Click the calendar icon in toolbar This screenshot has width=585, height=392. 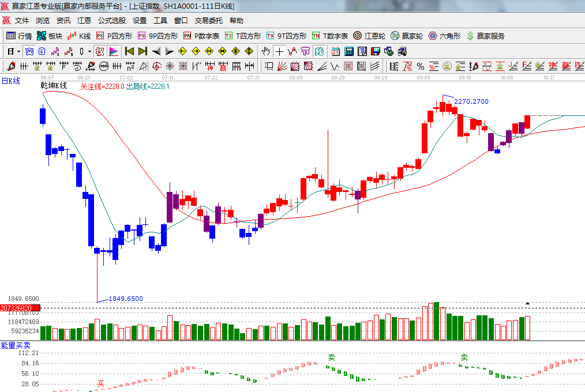point(335,51)
